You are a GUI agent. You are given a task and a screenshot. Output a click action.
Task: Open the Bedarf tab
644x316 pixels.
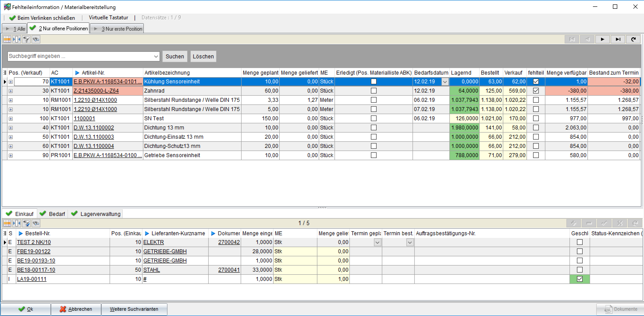(x=53, y=214)
